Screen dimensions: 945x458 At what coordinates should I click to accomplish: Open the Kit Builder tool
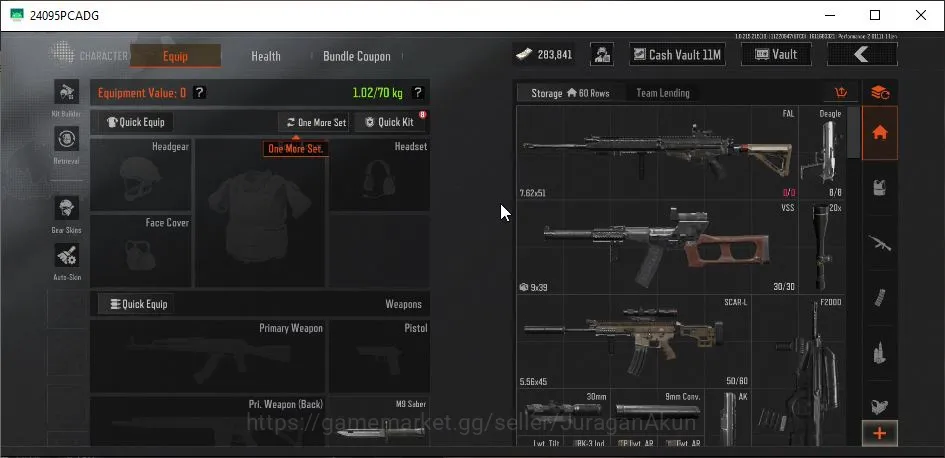tap(66, 92)
